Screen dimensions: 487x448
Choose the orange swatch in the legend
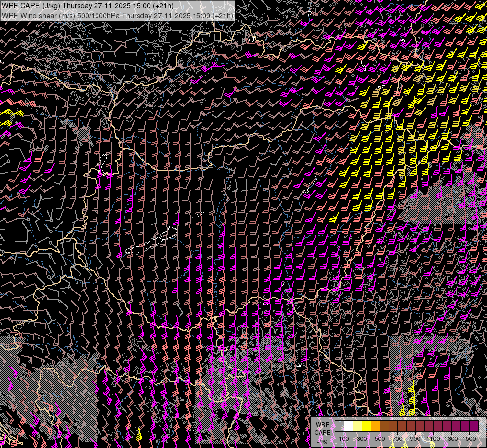tap(375, 426)
